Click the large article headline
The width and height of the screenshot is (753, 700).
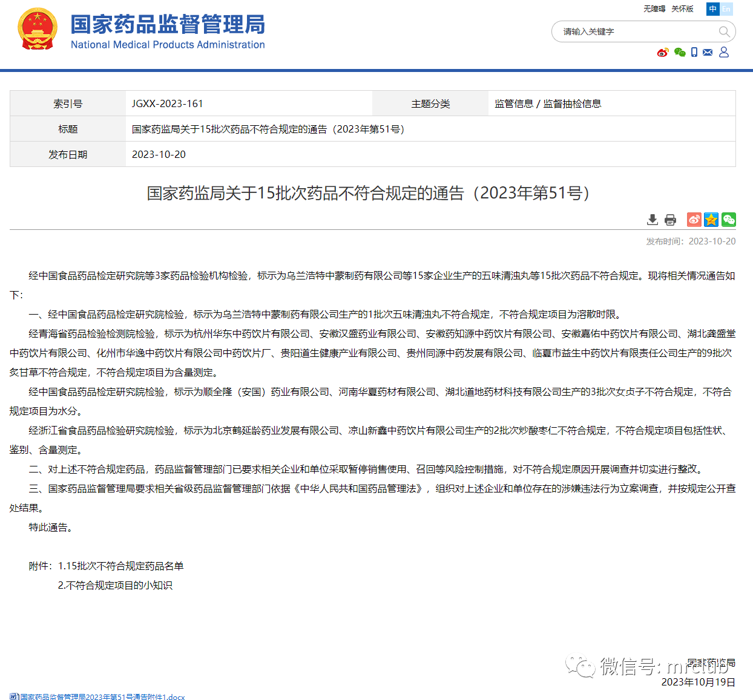click(368, 193)
